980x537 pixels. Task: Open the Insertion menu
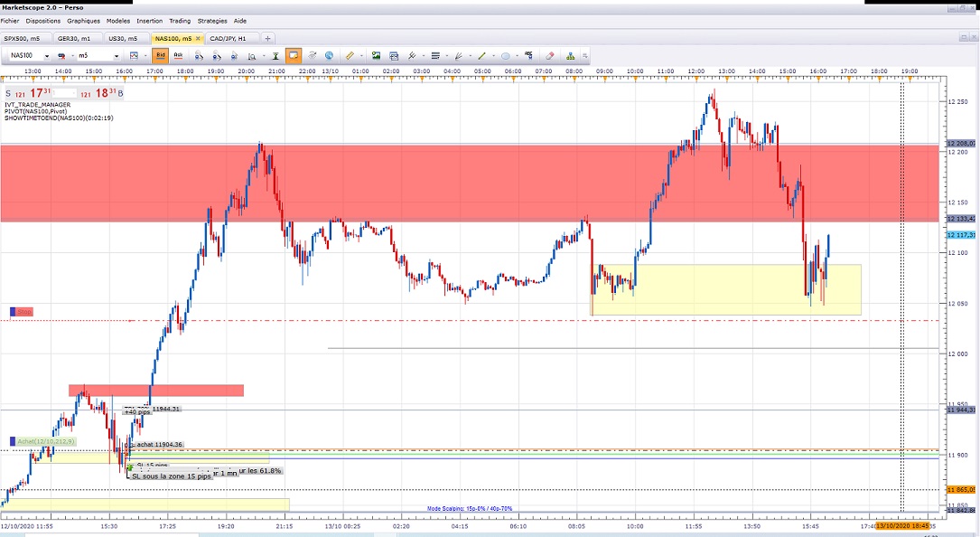point(149,21)
